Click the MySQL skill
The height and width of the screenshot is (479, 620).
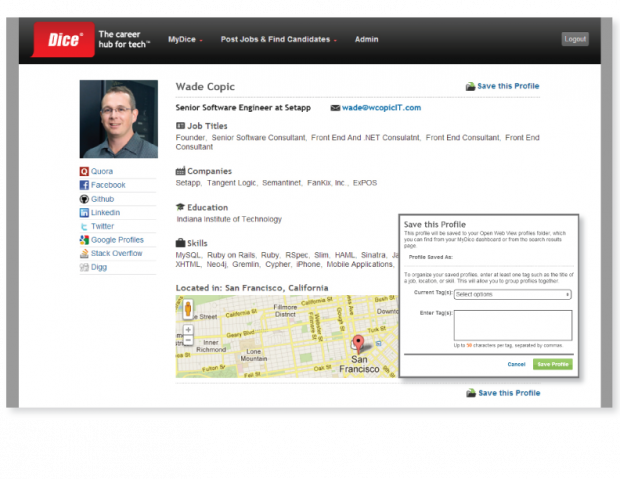pyautogui.click(x=187, y=255)
